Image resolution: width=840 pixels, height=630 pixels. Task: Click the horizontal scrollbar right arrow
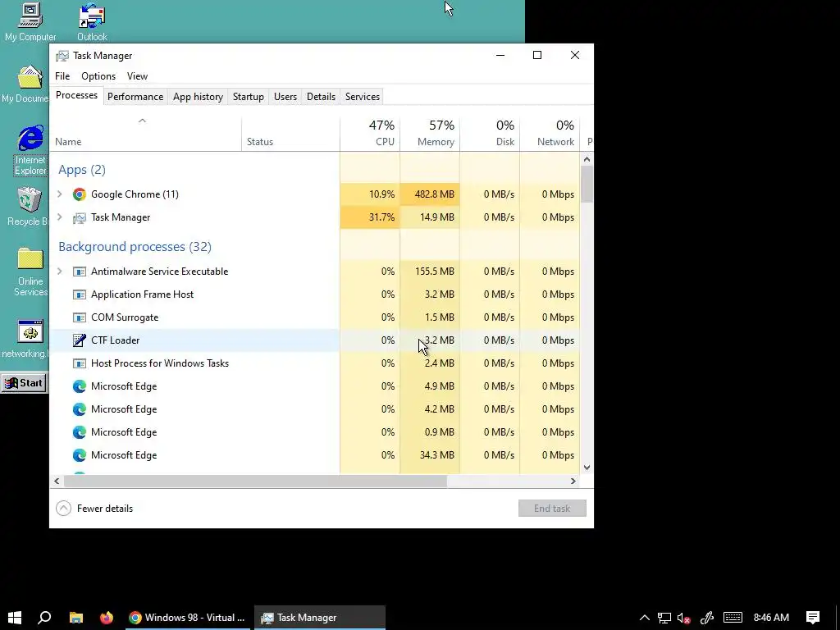pyautogui.click(x=573, y=481)
